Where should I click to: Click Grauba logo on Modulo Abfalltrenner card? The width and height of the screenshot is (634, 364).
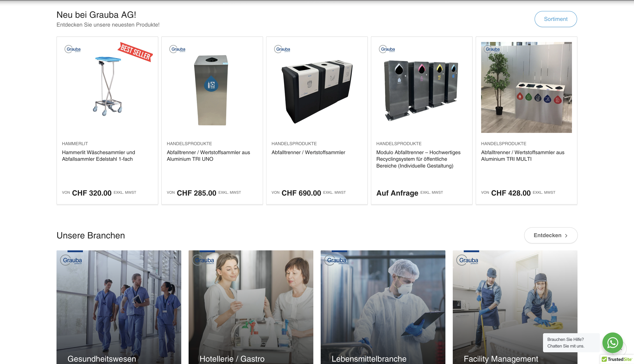tap(387, 49)
